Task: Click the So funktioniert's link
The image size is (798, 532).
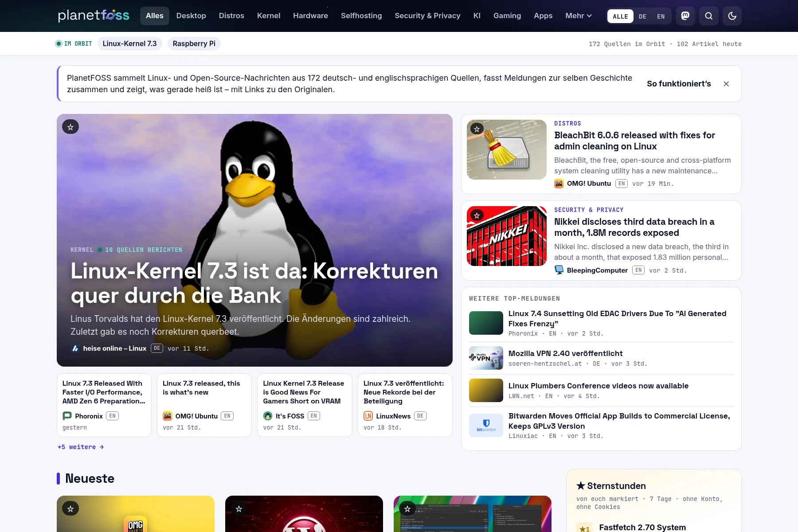Action: point(679,84)
